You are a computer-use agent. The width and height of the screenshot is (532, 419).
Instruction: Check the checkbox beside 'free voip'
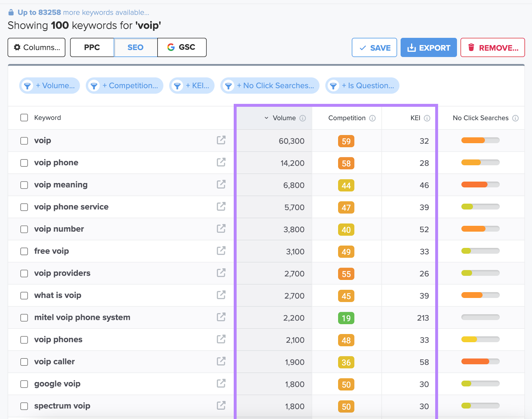click(x=24, y=251)
